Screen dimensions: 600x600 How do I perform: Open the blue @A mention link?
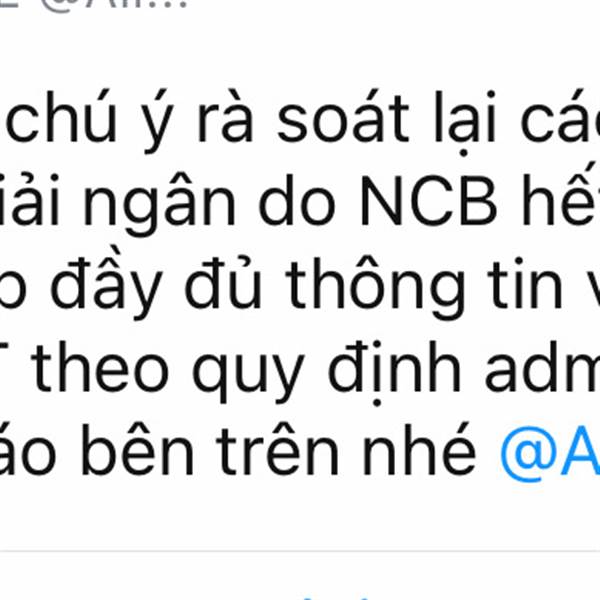pos(550,453)
